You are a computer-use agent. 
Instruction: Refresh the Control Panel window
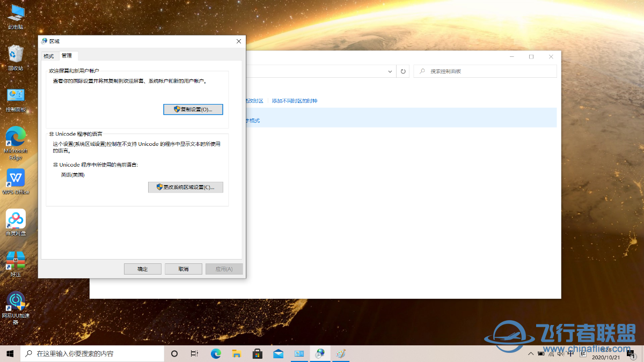pos(404,71)
